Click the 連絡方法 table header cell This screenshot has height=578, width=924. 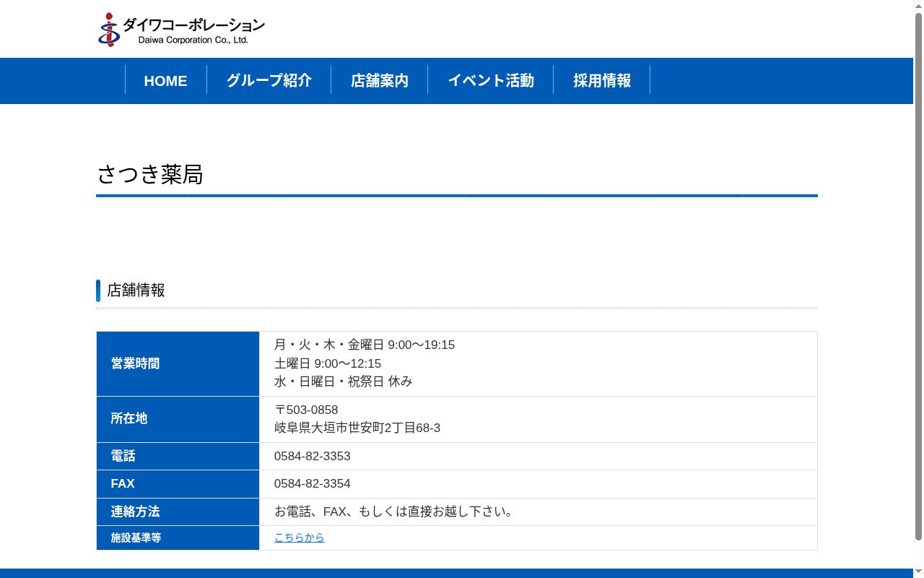pos(178,512)
